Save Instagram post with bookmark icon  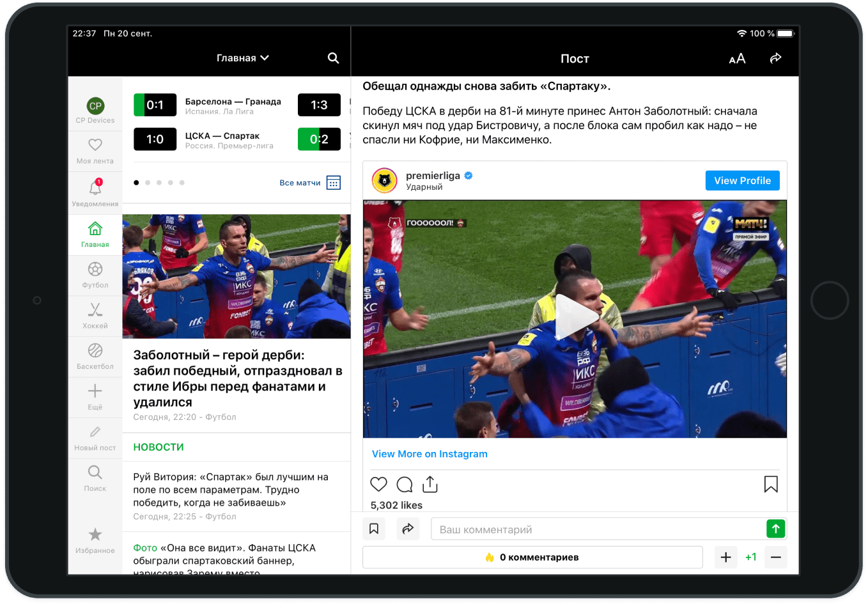[771, 485]
